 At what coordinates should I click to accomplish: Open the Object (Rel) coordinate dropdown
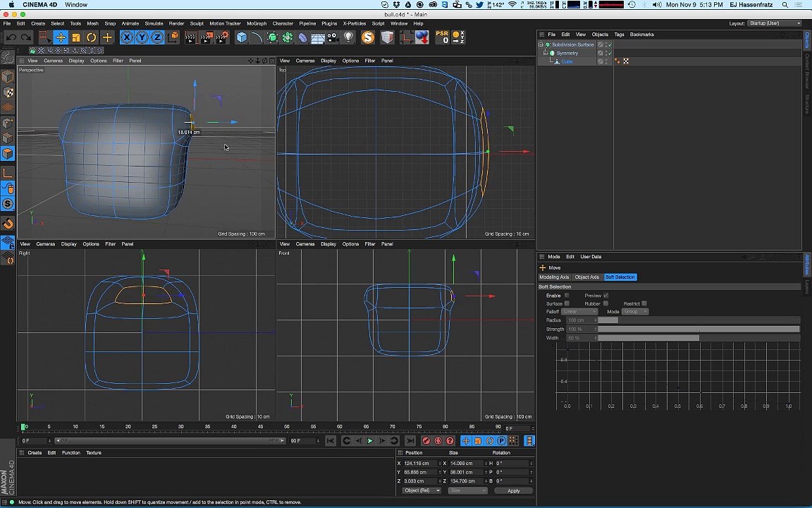tap(422, 490)
